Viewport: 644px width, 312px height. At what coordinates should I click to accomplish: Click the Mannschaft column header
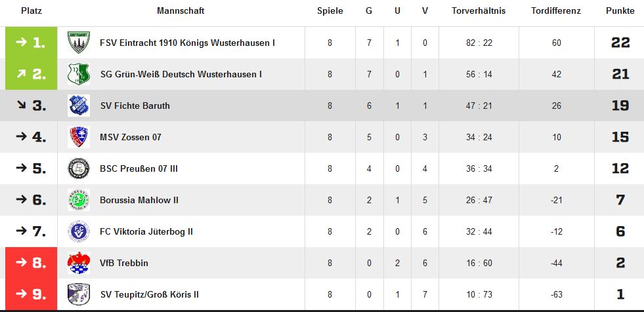click(181, 11)
